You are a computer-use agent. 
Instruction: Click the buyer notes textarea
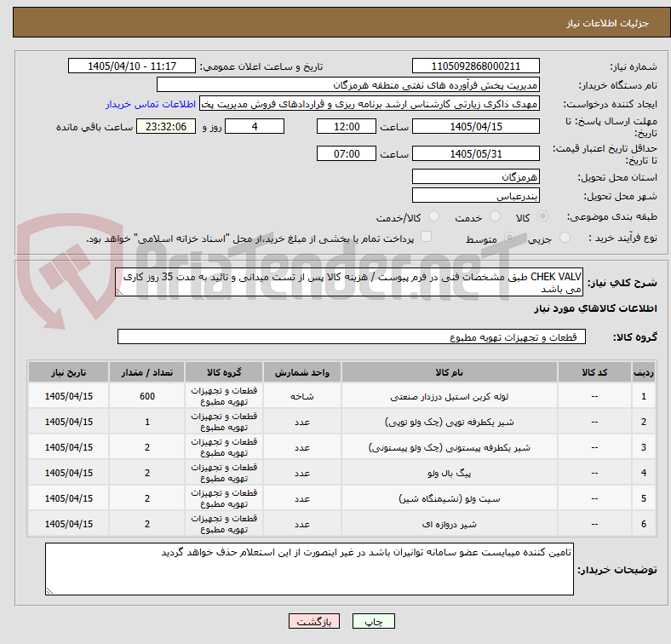(309, 569)
